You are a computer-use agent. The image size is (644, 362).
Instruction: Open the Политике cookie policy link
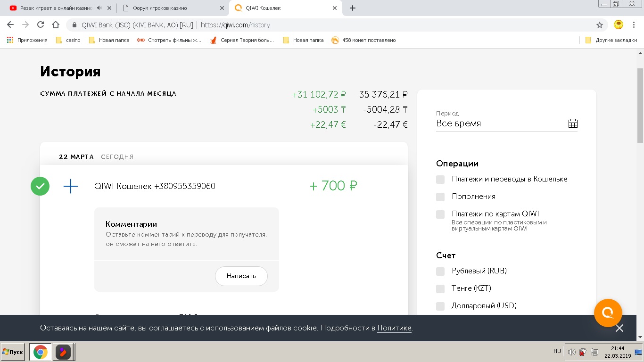click(x=395, y=328)
